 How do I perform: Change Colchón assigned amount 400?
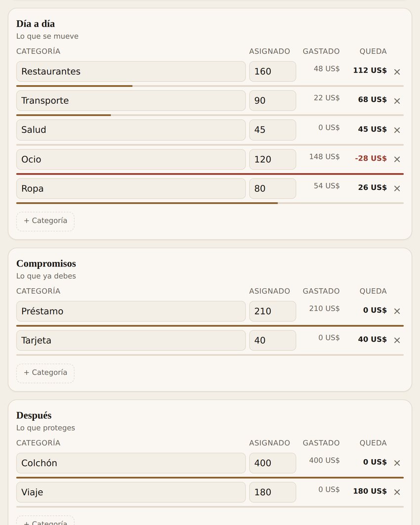click(272, 463)
